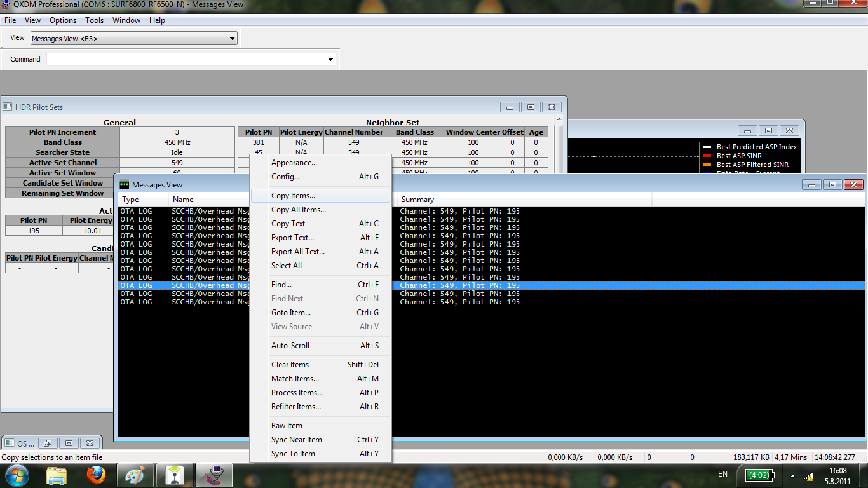Restore the minimized OS window tab
This screenshot has width=868, height=488.
pyautogui.click(x=48, y=443)
